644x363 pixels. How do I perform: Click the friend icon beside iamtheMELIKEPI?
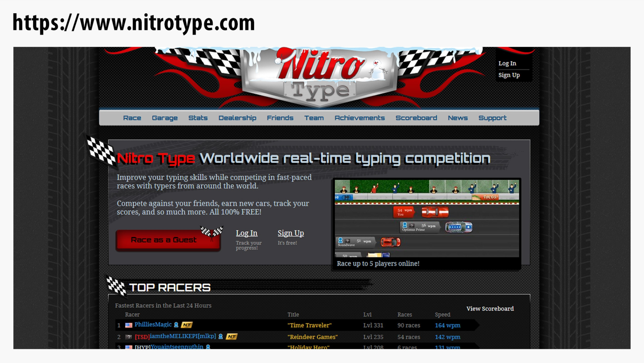[220, 336]
